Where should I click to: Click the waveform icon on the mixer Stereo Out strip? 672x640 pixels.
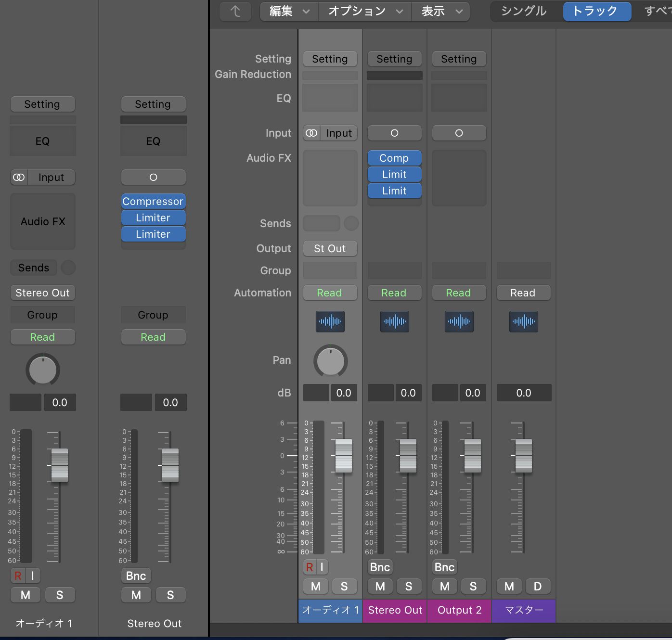click(x=395, y=321)
